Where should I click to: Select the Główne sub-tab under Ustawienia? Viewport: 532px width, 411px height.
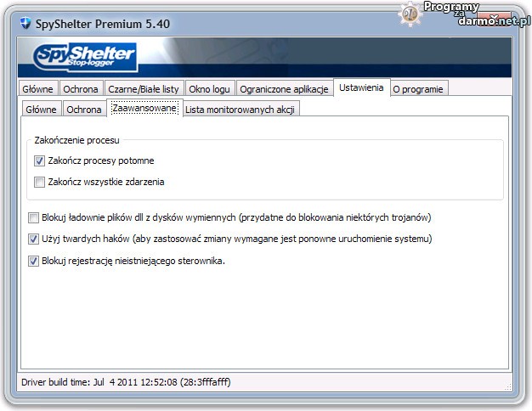pos(41,110)
